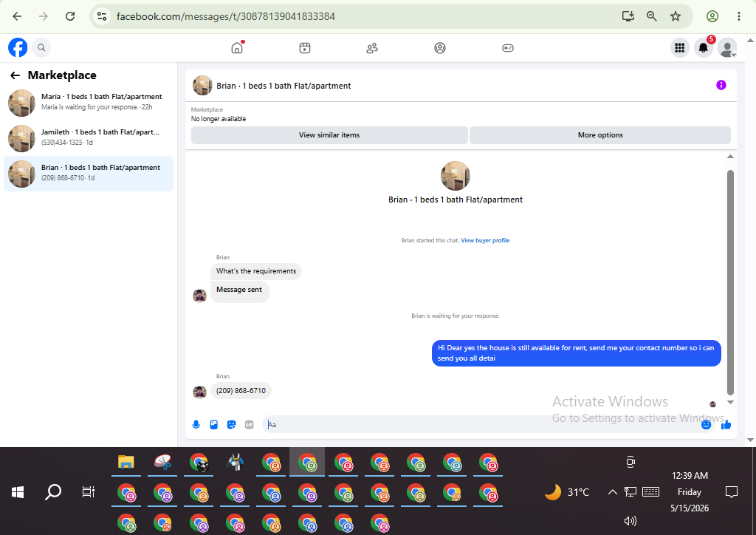Open the Facebook search magnifier
Viewport: 756px width, 535px height.
point(41,48)
